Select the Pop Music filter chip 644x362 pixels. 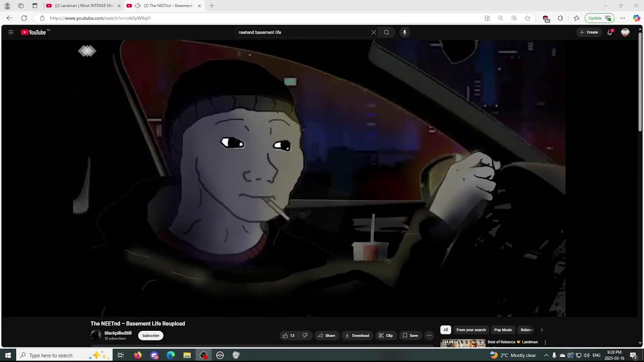[x=503, y=330]
